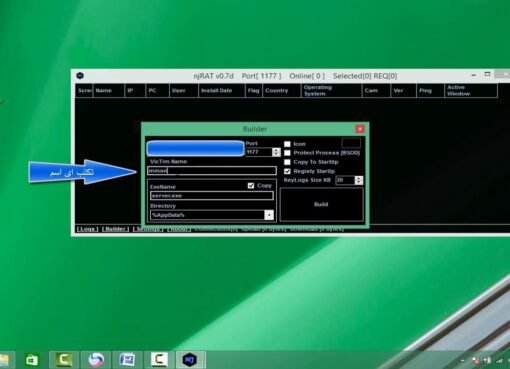Click the njRAT logo in the title bar
510x369 pixels.
coord(80,76)
